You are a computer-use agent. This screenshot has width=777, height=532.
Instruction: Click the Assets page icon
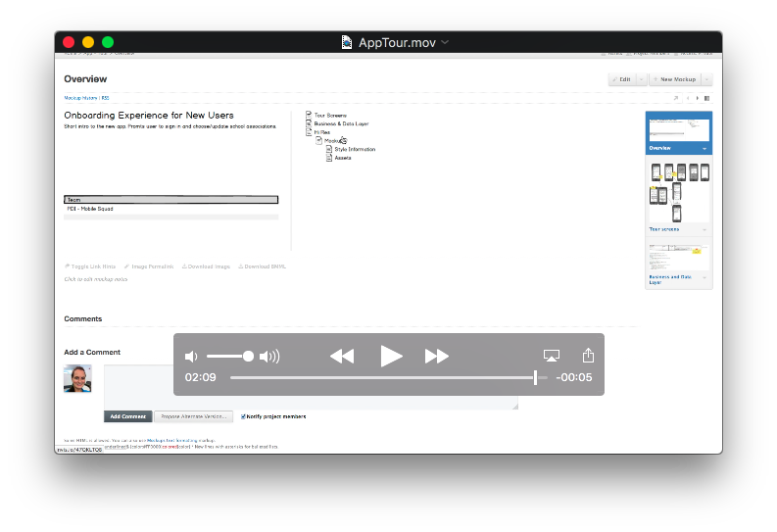coord(329,158)
